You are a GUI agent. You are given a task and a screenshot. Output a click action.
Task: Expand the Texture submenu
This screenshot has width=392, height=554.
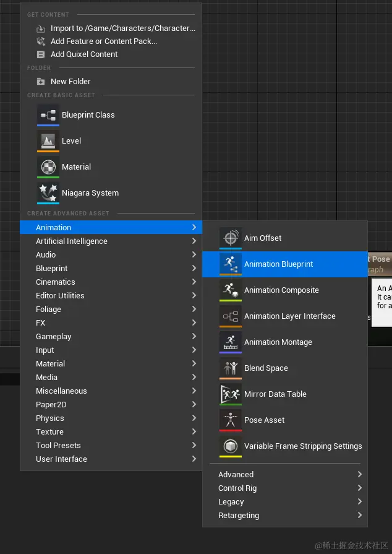pos(111,432)
